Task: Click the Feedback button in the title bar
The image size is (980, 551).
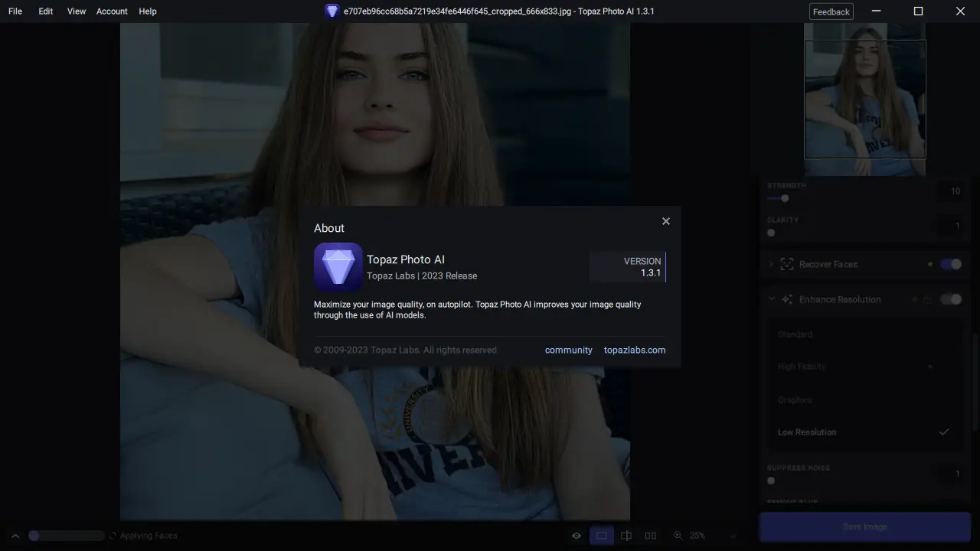Action: tap(831, 11)
